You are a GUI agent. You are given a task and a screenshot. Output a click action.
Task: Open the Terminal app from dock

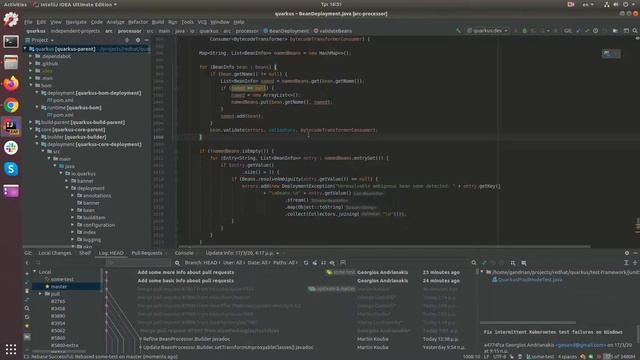11,41
